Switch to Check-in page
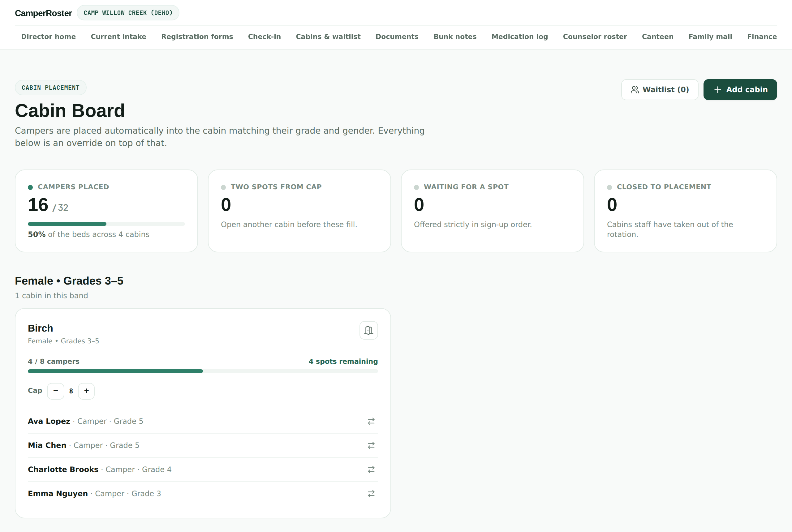 click(x=264, y=36)
